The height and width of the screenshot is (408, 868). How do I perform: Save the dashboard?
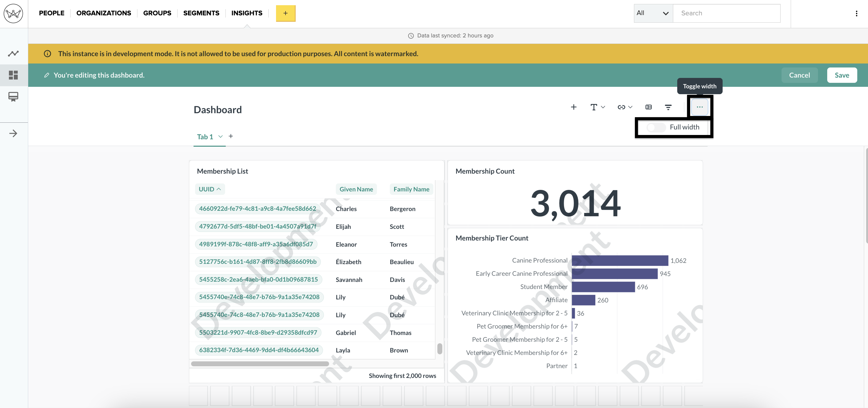842,75
